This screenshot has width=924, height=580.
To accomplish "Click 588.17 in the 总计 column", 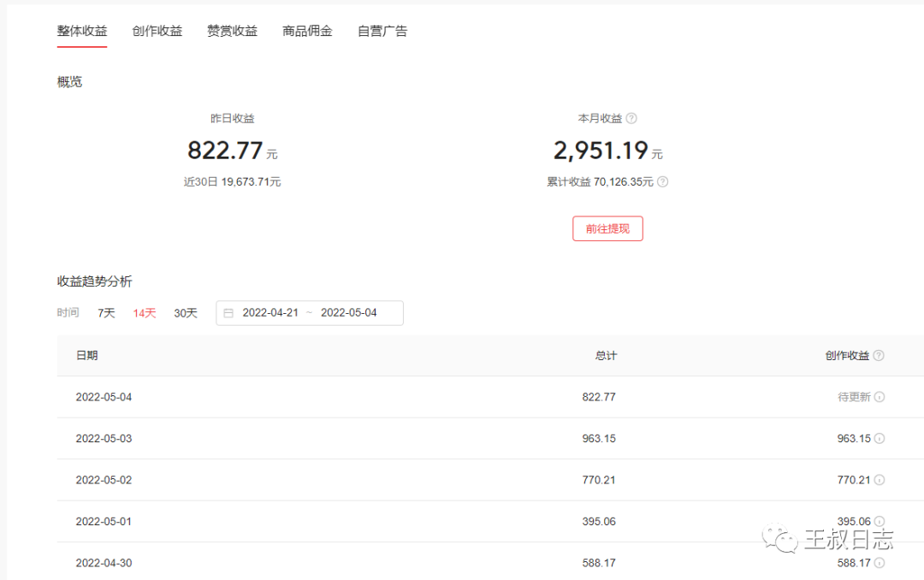I will (599, 563).
